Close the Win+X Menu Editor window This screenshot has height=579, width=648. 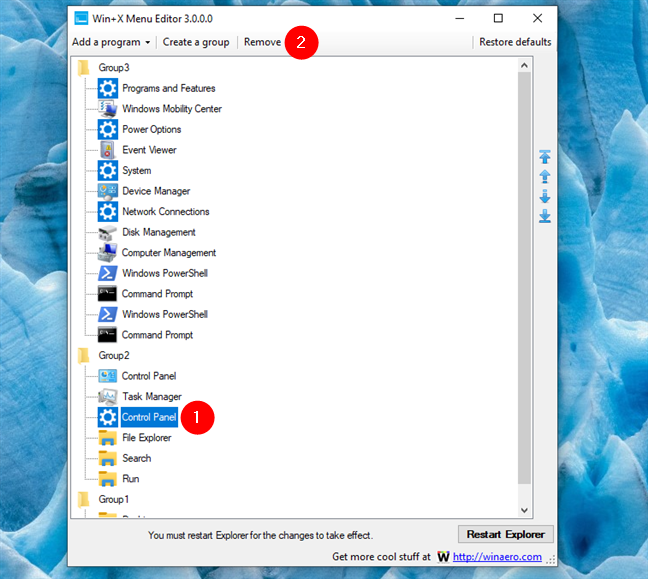point(537,18)
